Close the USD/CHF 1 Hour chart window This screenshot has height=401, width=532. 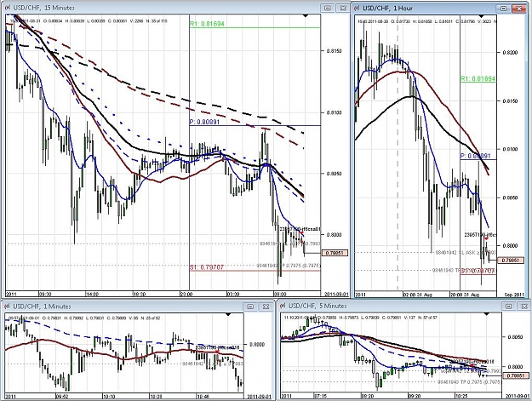(519, 9)
